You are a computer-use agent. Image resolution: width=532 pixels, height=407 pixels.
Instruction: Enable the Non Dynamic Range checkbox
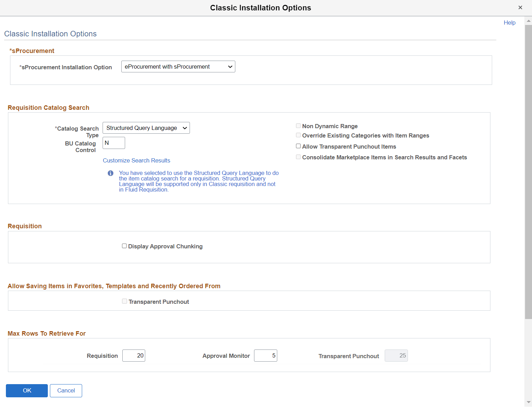[298, 126]
